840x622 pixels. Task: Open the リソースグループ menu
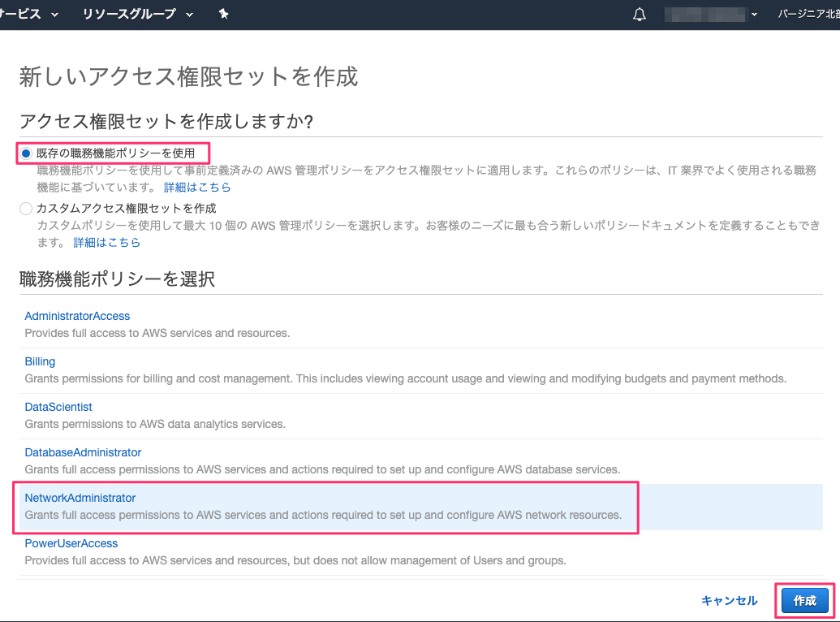pyautogui.click(x=130, y=14)
